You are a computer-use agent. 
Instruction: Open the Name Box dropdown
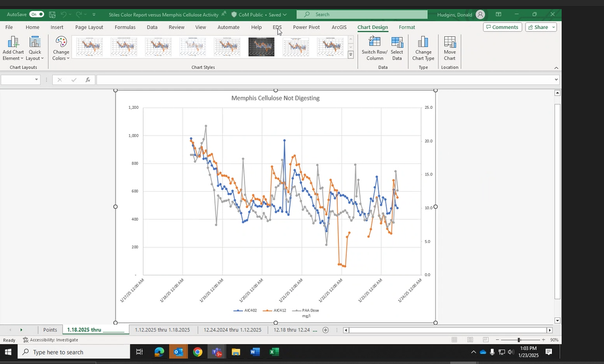pyautogui.click(x=36, y=80)
